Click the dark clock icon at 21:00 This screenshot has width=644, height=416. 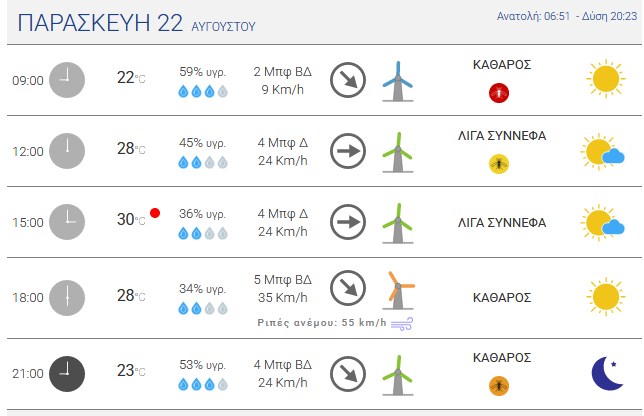click(67, 374)
